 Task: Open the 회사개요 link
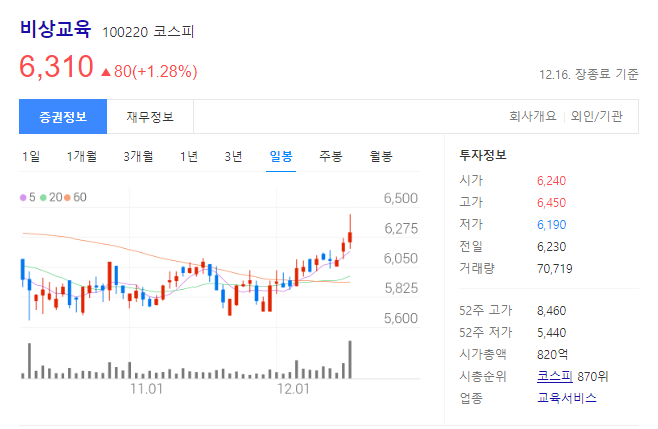pyautogui.click(x=533, y=116)
